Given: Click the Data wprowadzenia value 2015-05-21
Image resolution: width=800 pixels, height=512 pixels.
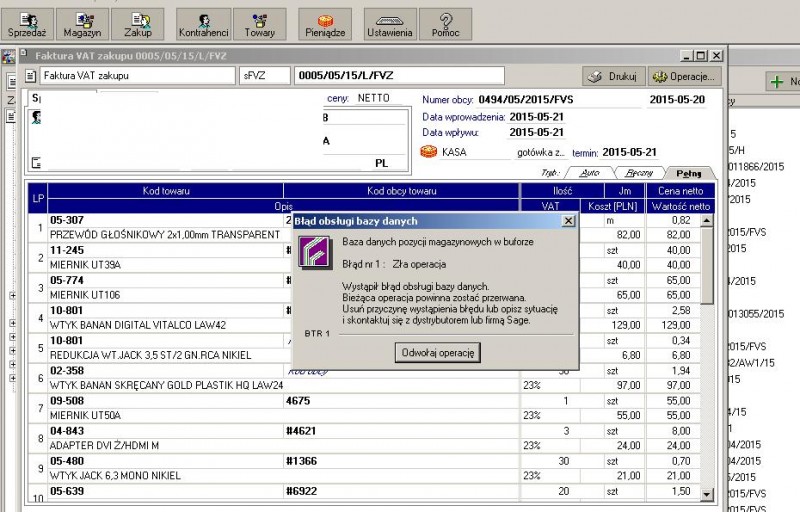Looking at the screenshot, I should (536, 117).
